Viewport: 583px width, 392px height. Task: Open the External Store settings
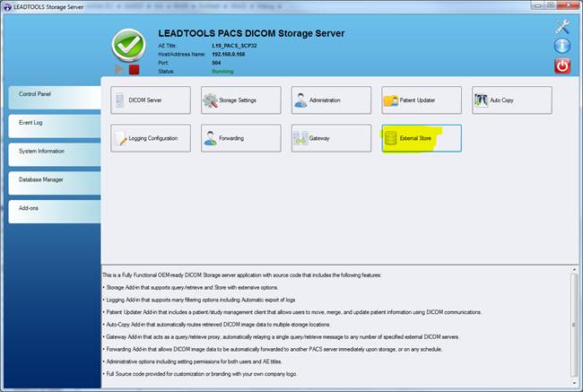pyautogui.click(x=422, y=138)
